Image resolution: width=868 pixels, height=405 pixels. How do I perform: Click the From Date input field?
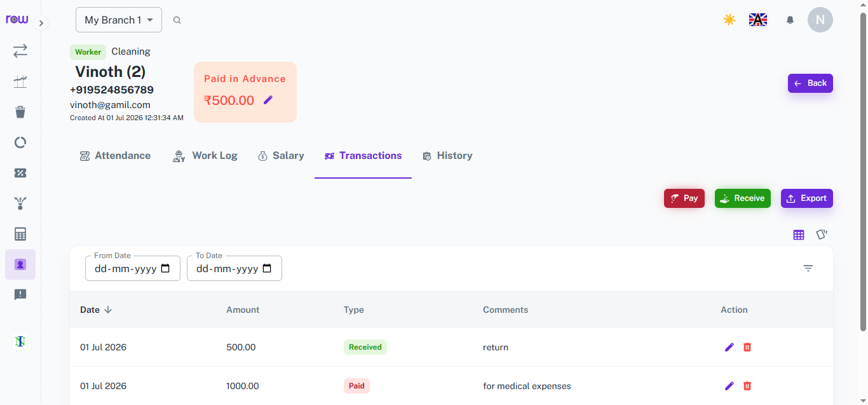[133, 268]
